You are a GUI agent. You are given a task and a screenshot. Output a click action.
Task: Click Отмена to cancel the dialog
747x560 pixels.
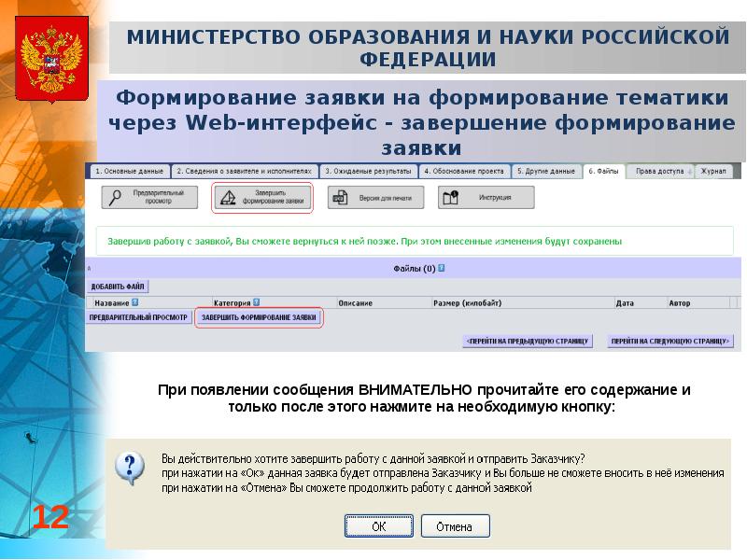click(455, 526)
